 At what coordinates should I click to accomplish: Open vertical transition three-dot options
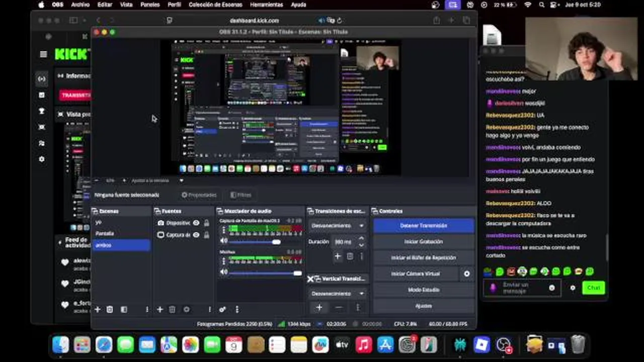click(x=358, y=307)
